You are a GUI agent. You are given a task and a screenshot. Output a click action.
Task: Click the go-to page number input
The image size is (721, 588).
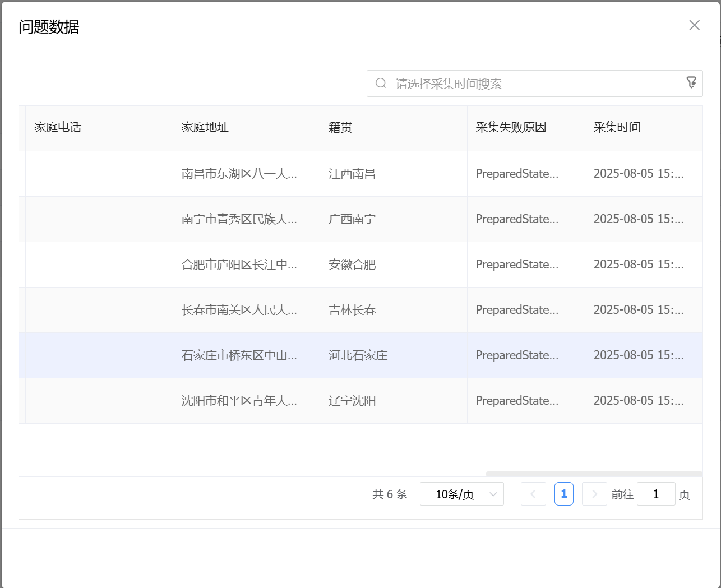[655, 494]
